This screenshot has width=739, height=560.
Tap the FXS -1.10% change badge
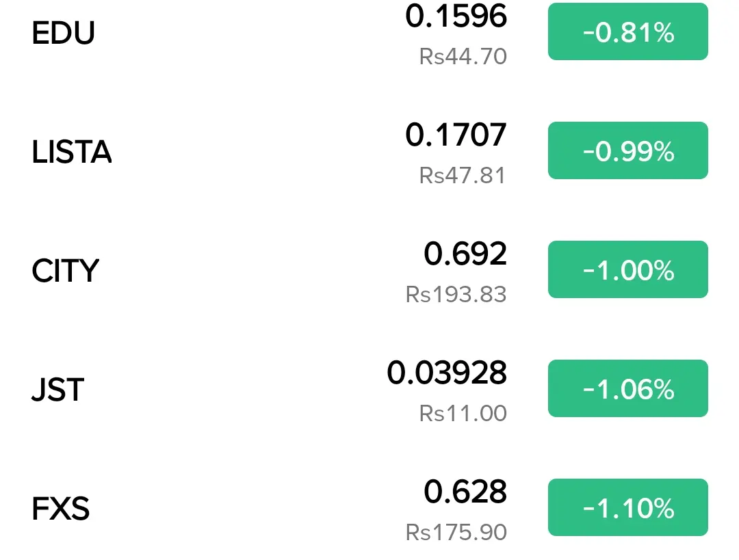click(627, 507)
